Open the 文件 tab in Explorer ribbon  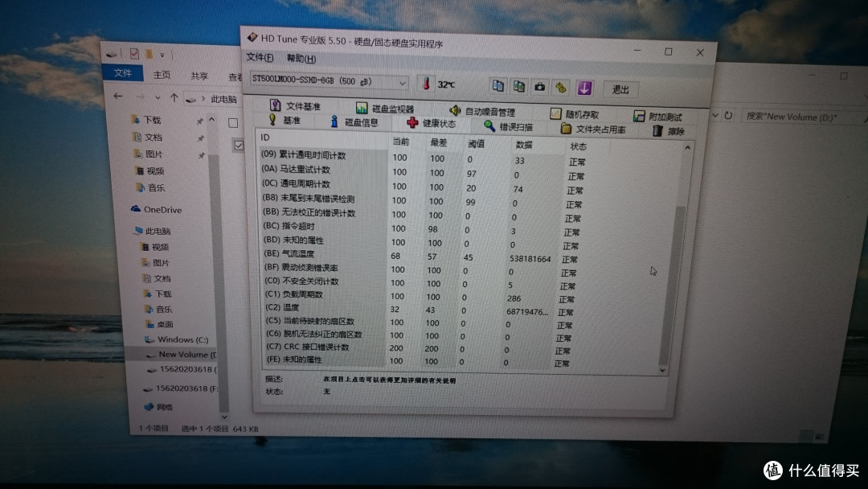click(x=122, y=72)
